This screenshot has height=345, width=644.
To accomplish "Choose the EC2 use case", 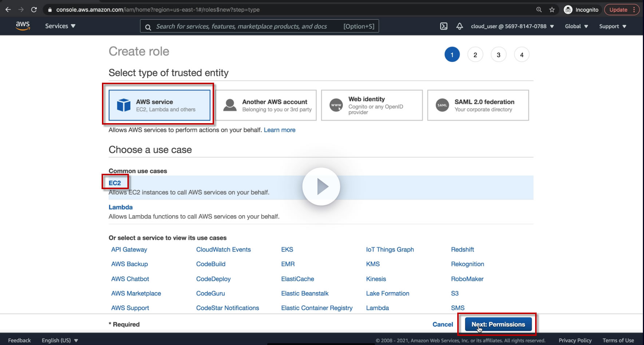I will [x=115, y=183].
